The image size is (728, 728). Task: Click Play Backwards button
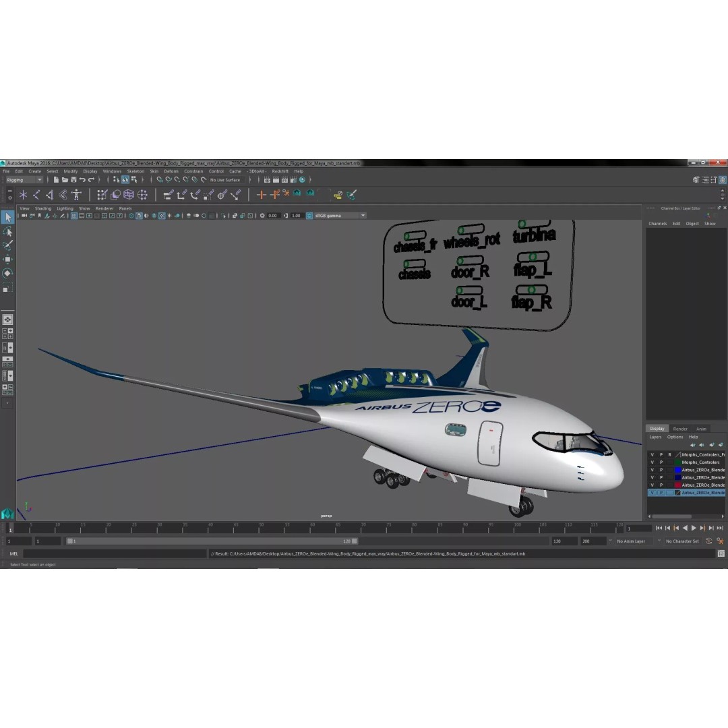coord(685,528)
